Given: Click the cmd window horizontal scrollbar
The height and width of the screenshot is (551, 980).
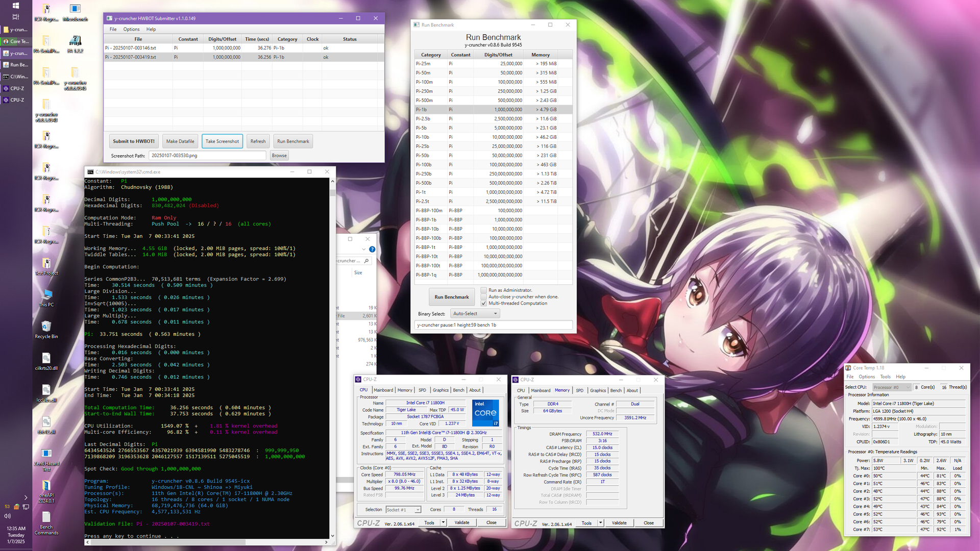Looking at the screenshot, I should [207, 542].
